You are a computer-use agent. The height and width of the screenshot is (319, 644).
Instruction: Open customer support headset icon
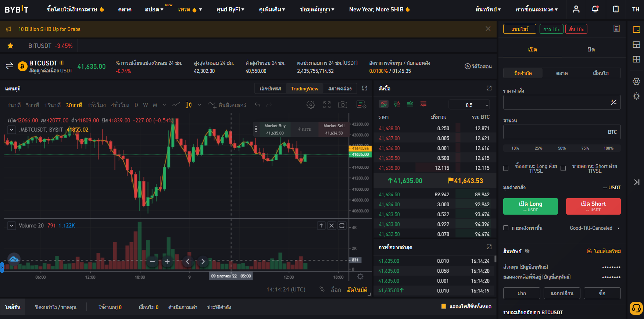coord(636,308)
